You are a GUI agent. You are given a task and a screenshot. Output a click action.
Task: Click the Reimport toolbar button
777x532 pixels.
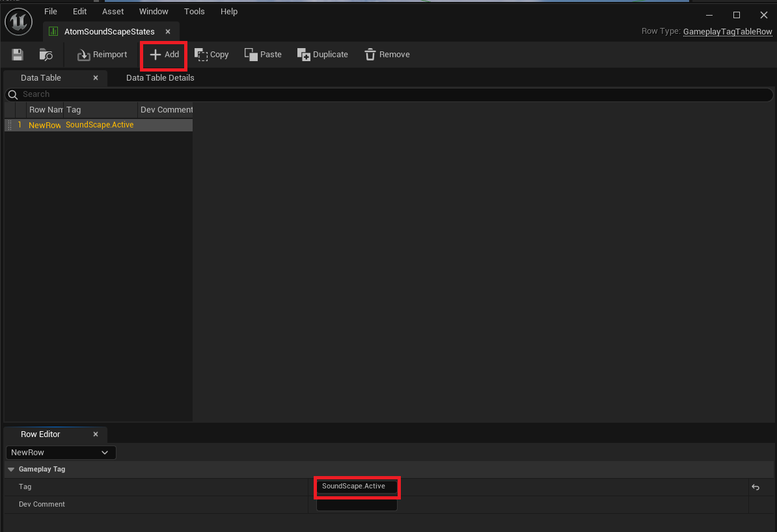click(x=102, y=55)
